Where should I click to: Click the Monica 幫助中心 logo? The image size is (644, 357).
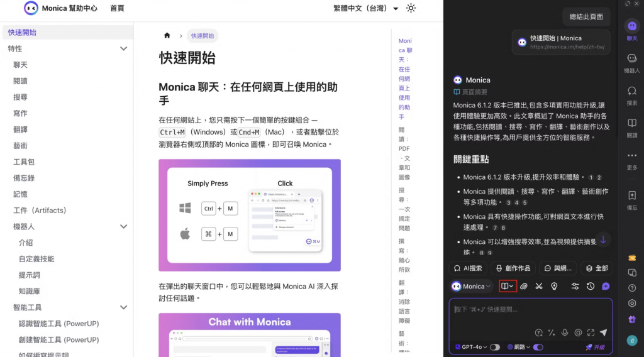(x=60, y=8)
